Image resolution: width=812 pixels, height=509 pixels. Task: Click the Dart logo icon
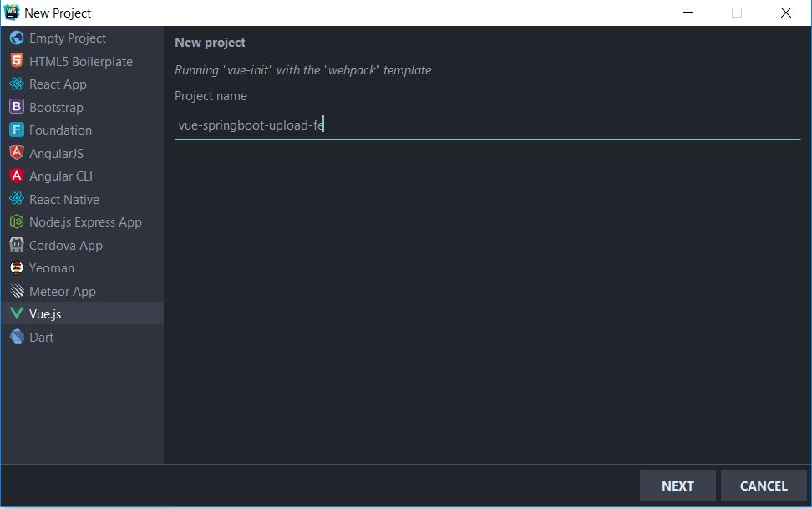pos(17,336)
